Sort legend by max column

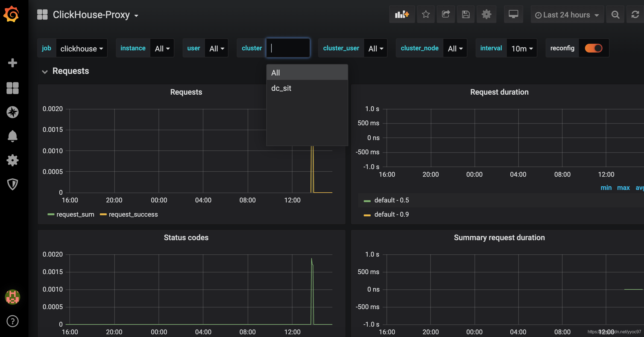(623, 188)
